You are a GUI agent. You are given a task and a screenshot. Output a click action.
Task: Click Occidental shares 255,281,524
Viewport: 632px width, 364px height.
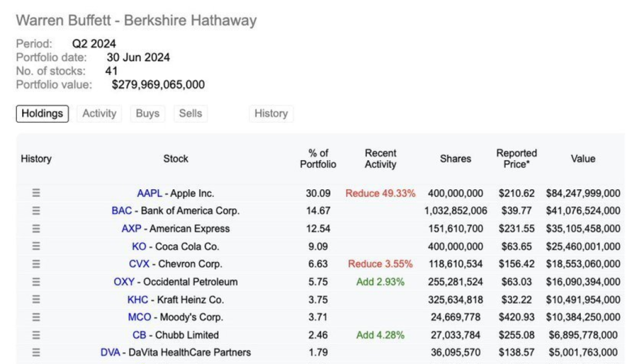[x=456, y=281]
